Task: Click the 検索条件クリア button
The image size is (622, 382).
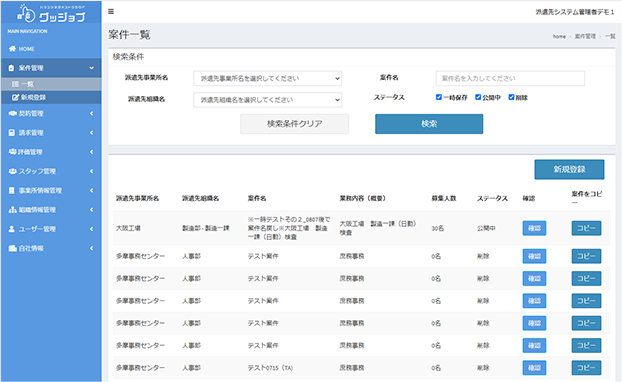Action: coord(294,124)
